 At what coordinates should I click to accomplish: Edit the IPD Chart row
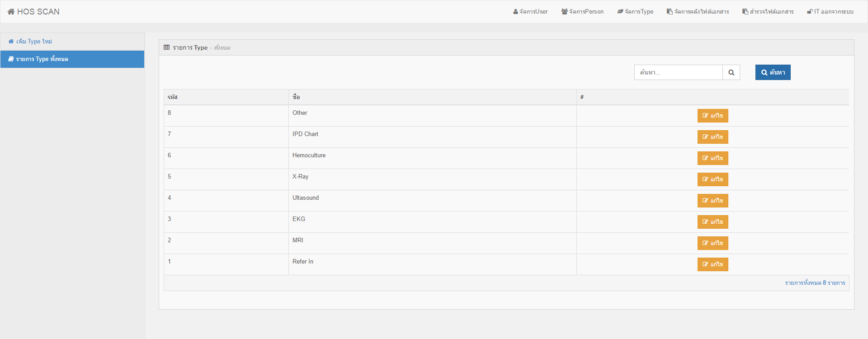click(x=712, y=137)
